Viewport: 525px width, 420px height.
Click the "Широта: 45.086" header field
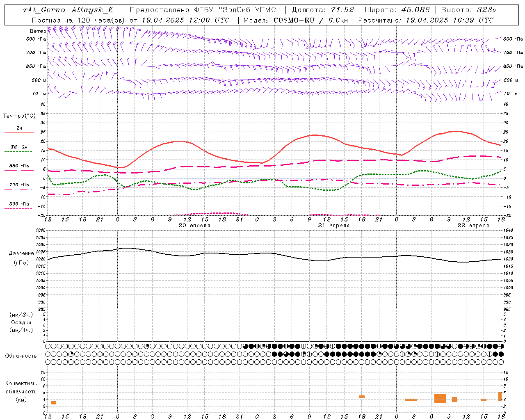[x=397, y=10]
